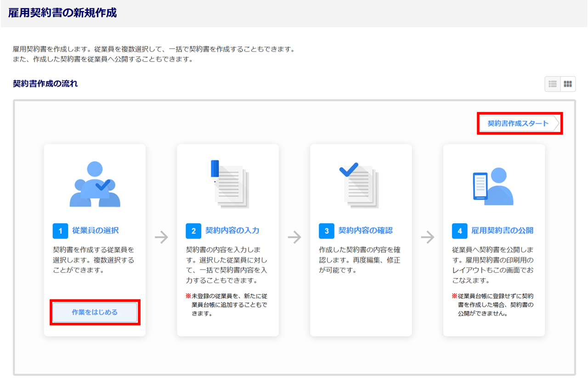
Task: Click the blue number 4 step badge
Action: (x=460, y=231)
